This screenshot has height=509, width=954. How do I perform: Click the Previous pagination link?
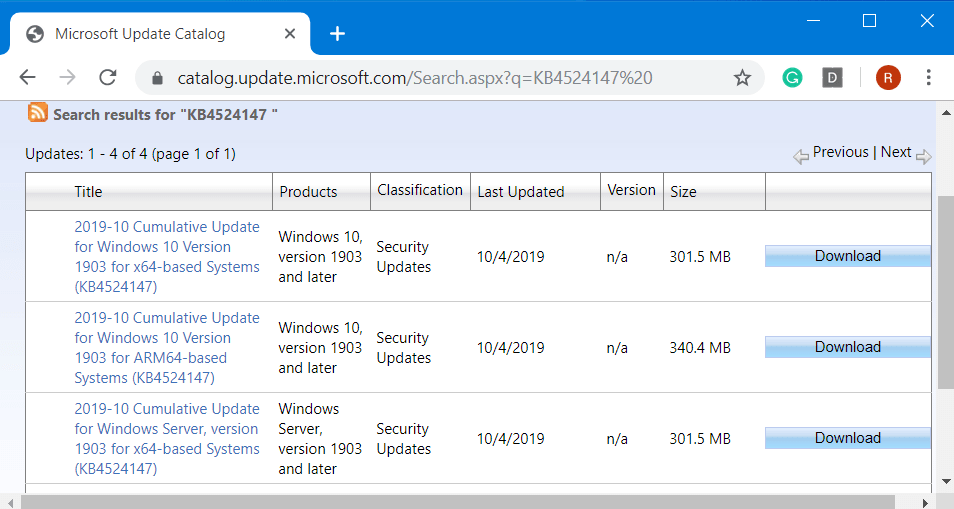(x=840, y=152)
